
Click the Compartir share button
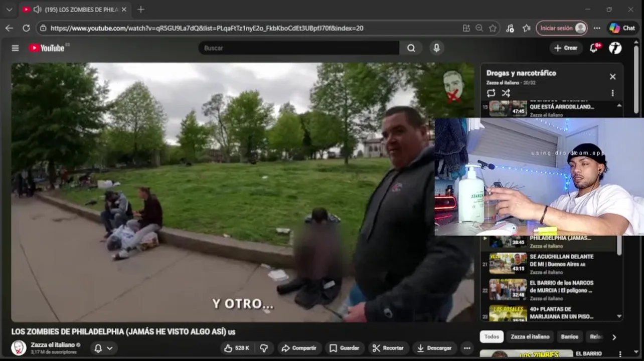click(x=298, y=348)
